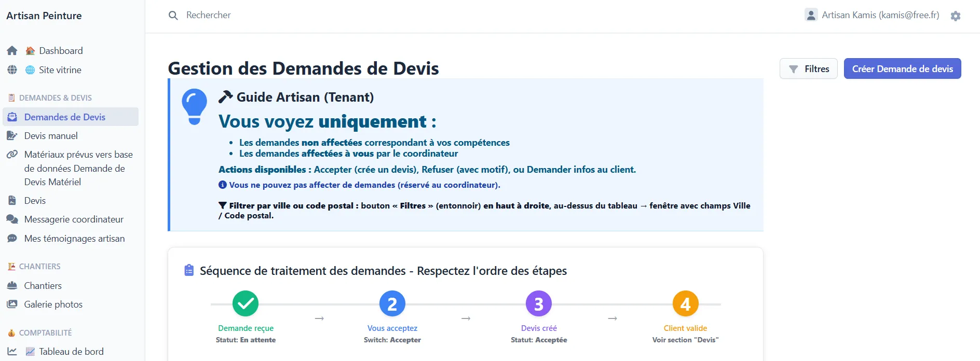Open Mes témoignages artisan
Screen dimensions: 980x361
click(74, 239)
